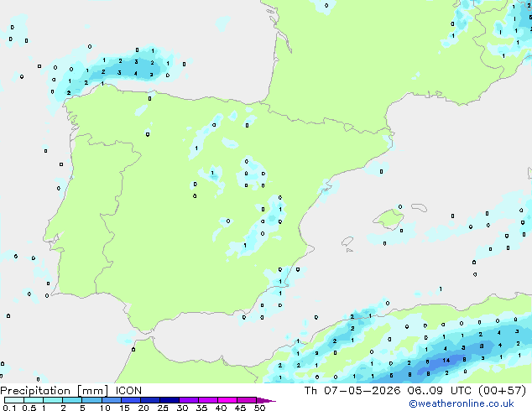Click the 0.5–1 mm legend color swatch
Image resolution: width=532 pixels, height=411 pixels.
pyautogui.click(x=34, y=400)
